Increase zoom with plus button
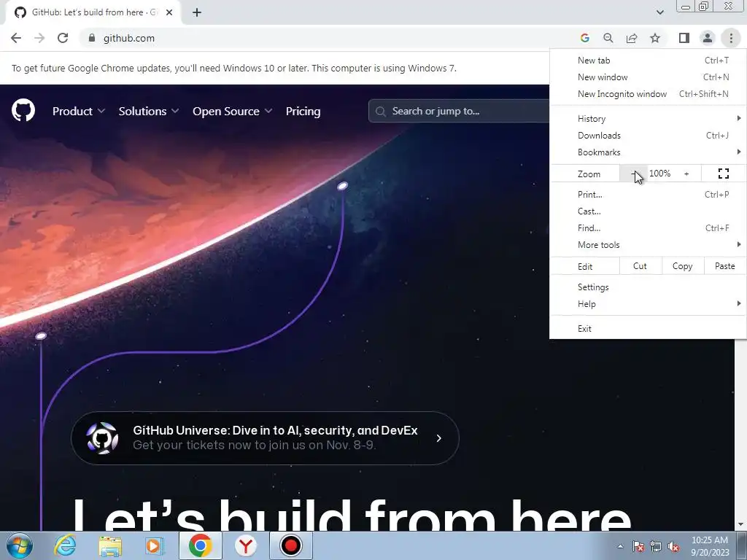The width and height of the screenshot is (747, 560). click(686, 174)
